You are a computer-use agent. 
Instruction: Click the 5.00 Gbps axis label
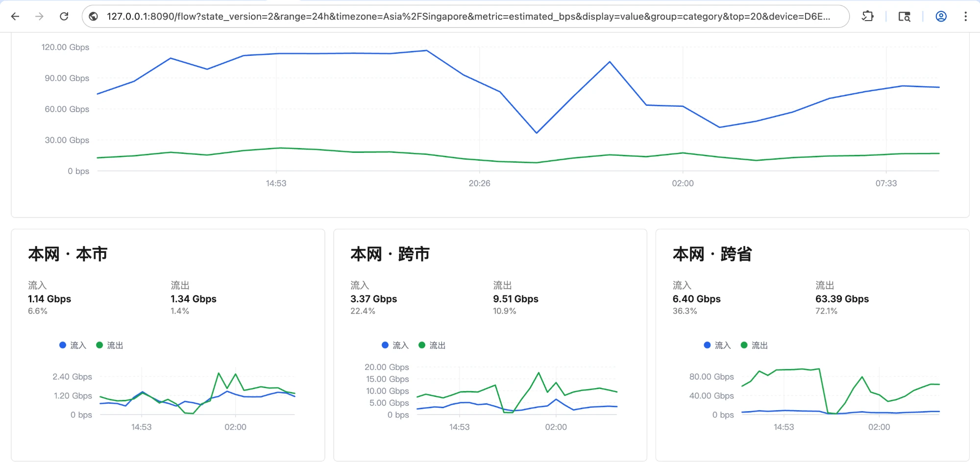(389, 403)
